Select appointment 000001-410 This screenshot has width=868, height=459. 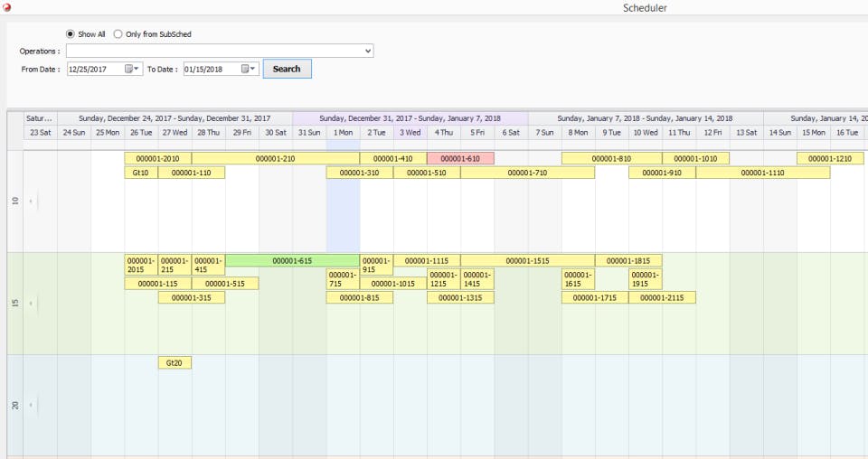coord(393,158)
